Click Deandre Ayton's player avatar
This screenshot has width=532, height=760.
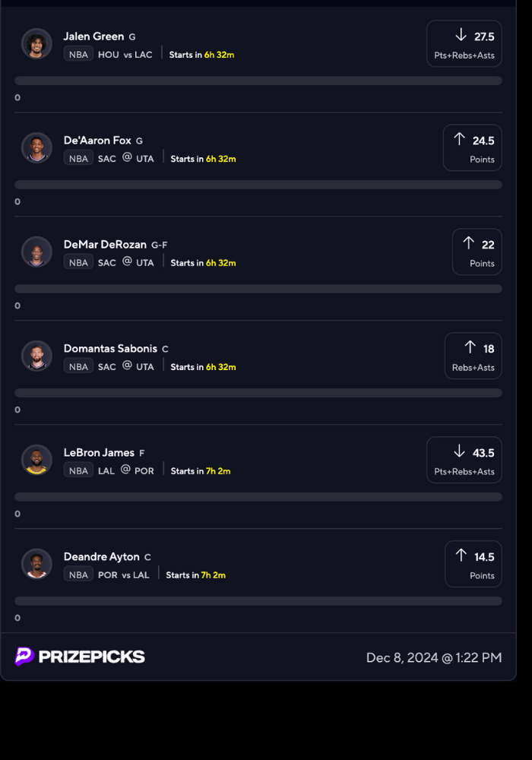[x=36, y=564]
